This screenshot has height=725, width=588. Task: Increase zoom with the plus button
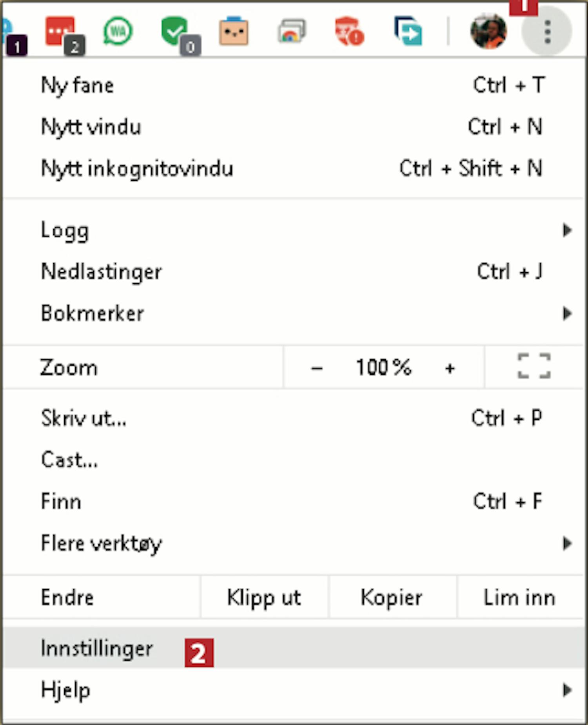(x=450, y=368)
